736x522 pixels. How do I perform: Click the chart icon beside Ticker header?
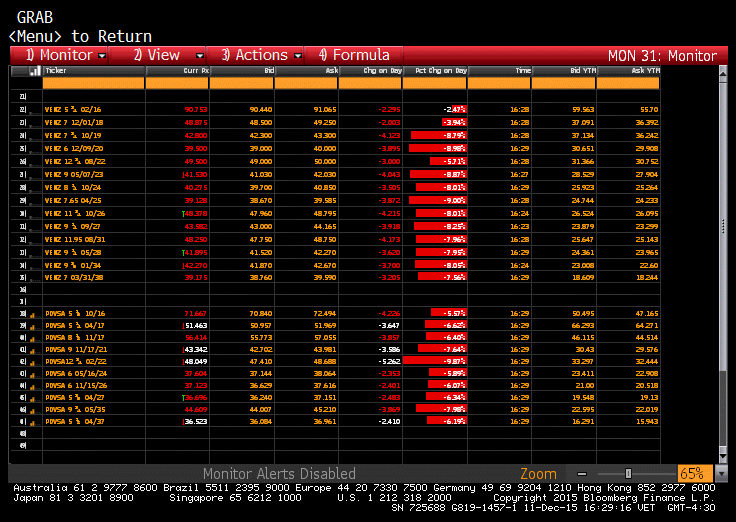pyautogui.click(x=35, y=71)
